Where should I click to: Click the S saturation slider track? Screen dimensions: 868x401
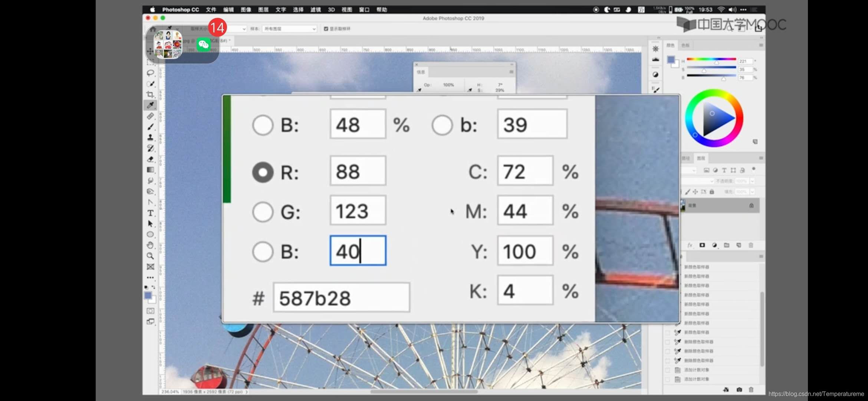point(711,67)
